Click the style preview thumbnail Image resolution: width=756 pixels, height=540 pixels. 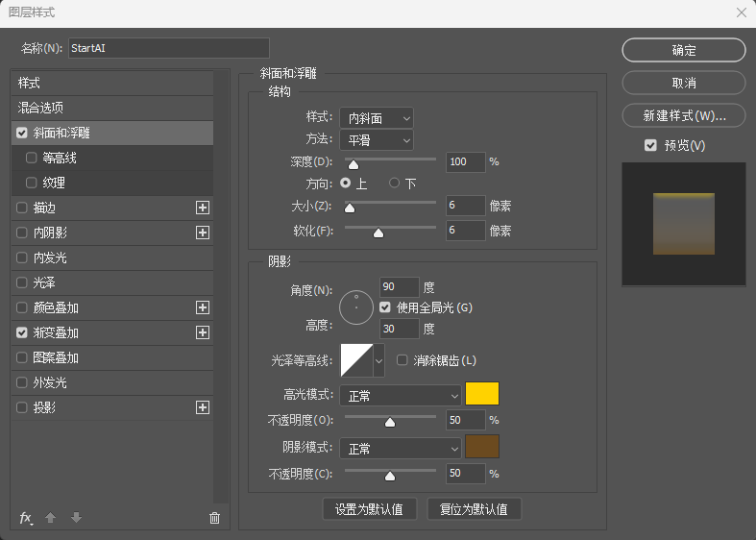click(x=684, y=224)
